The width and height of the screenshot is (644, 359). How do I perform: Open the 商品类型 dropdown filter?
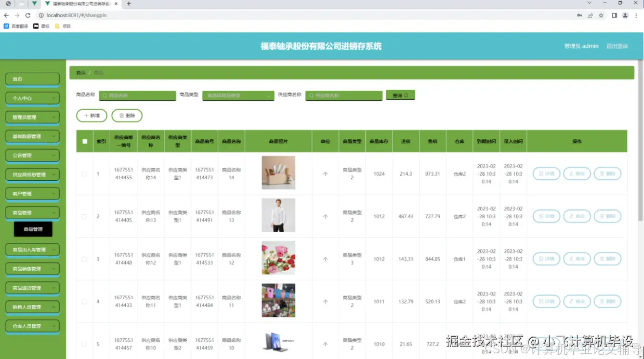tap(238, 96)
